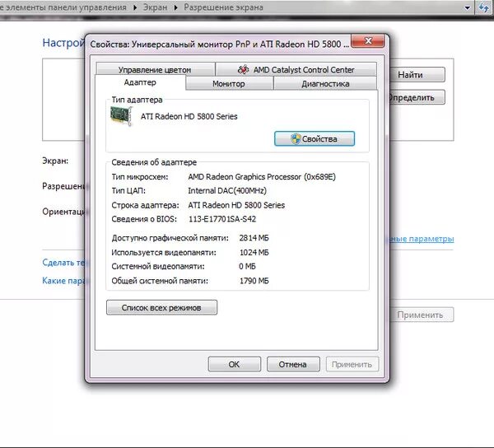Screen dimensions: 494x448
Task: Click the 1024 МБ video memory value
Action: (x=254, y=252)
